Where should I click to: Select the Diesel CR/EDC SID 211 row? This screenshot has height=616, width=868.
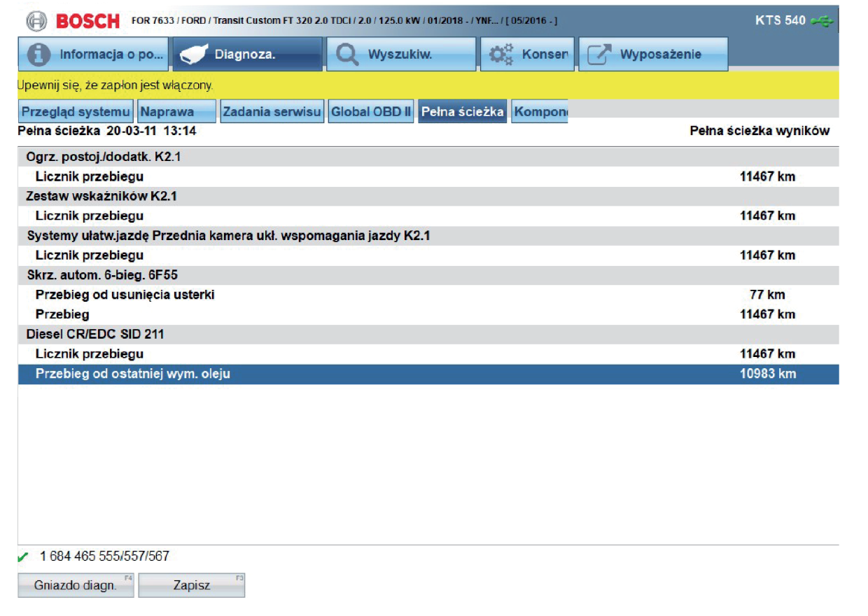click(x=428, y=335)
